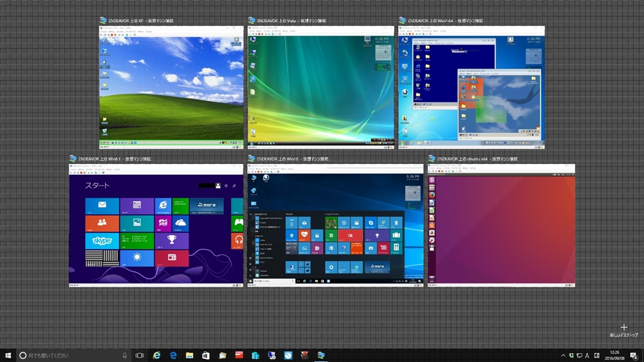
Task: Click the new desktop plus button
Action: [x=623, y=327]
